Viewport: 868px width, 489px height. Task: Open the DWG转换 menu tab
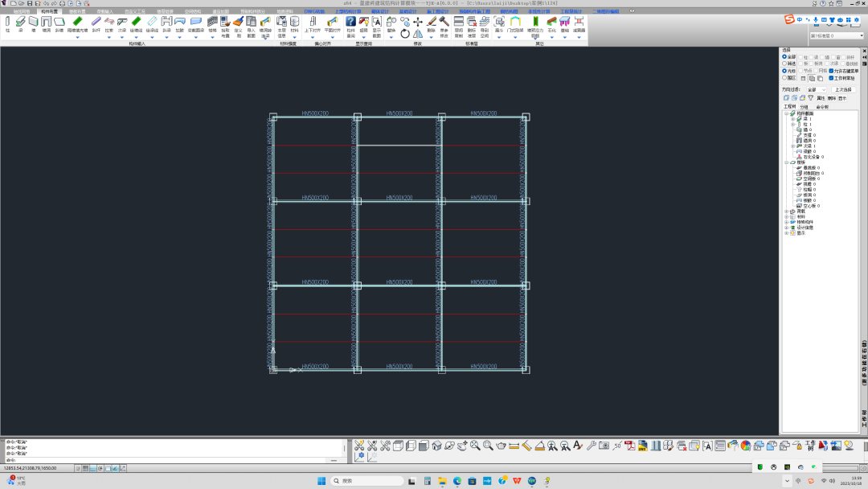(314, 11)
